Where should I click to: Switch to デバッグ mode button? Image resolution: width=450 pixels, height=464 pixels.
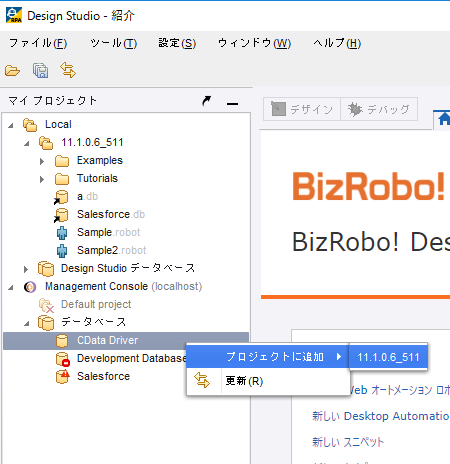click(x=379, y=109)
